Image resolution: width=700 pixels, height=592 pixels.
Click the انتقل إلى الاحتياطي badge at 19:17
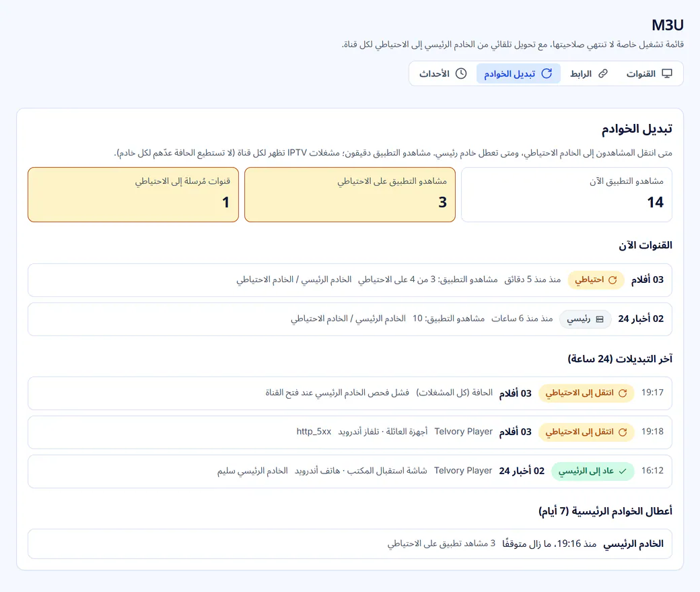pos(586,393)
